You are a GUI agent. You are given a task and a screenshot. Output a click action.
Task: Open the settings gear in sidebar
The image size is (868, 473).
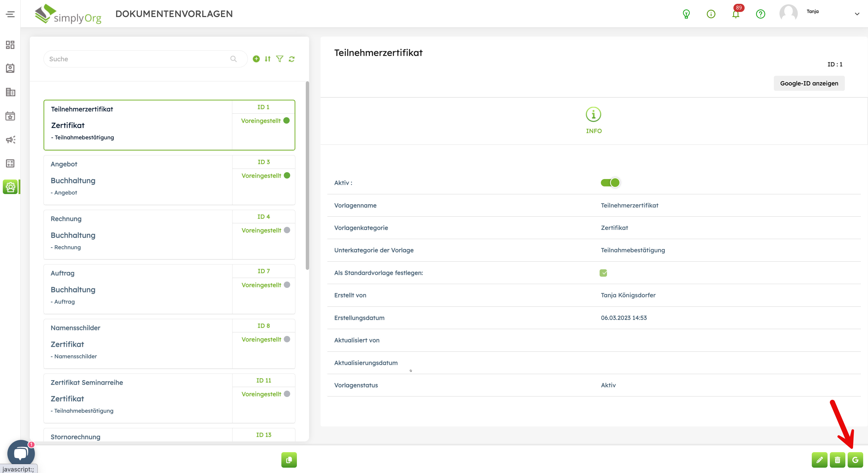[x=10, y=187]
